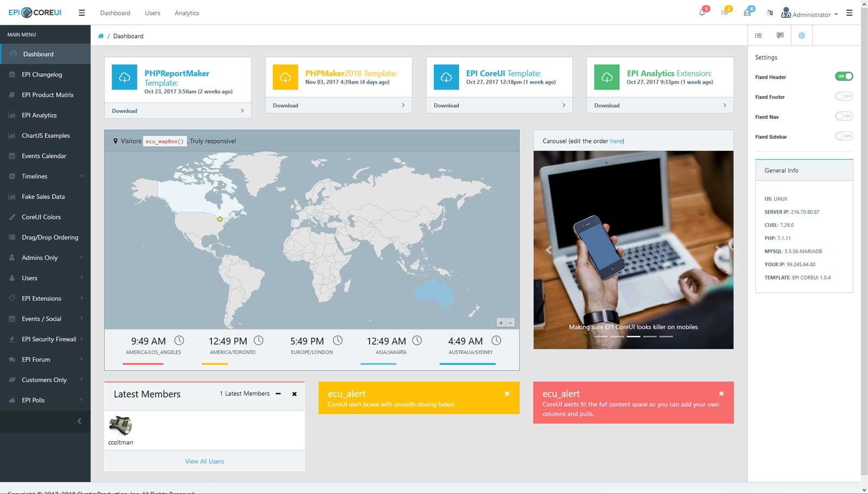Switch to the comments tab icon in aside
This screenshot has height=494, width=868.
[x=780, y=35]
